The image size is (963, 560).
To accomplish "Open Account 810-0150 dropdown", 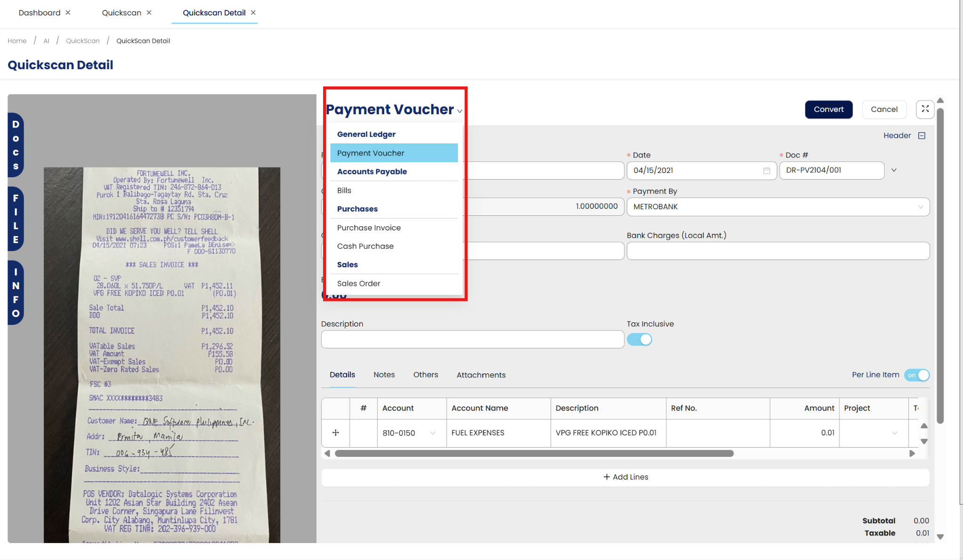I will click(433, 433).
